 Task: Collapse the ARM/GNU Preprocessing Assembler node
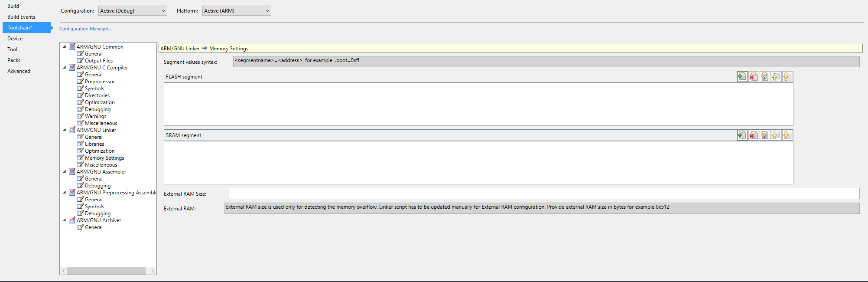pos(65,193)
